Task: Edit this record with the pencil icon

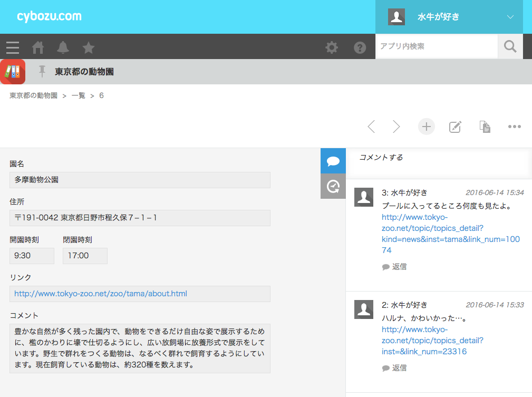Action: click(x=455, y=127)
